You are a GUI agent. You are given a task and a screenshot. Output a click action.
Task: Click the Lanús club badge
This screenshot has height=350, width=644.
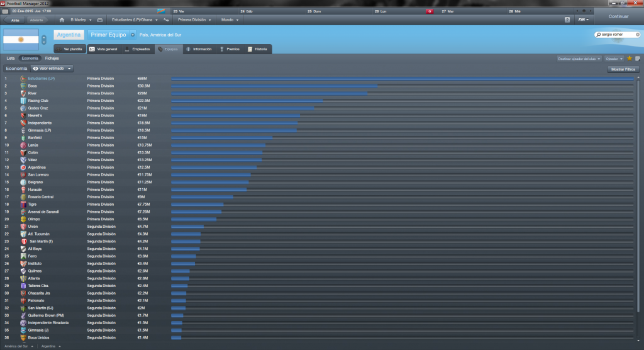point(23,145)
